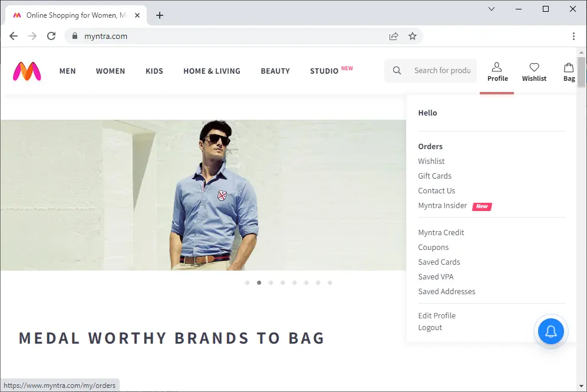Click the blue notification bell button
Screen dimensions: 587x392
coord(550,331)
